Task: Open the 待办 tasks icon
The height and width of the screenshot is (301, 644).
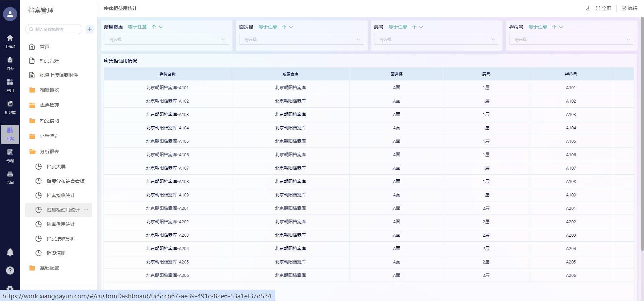Action: (x=10, y=63)
